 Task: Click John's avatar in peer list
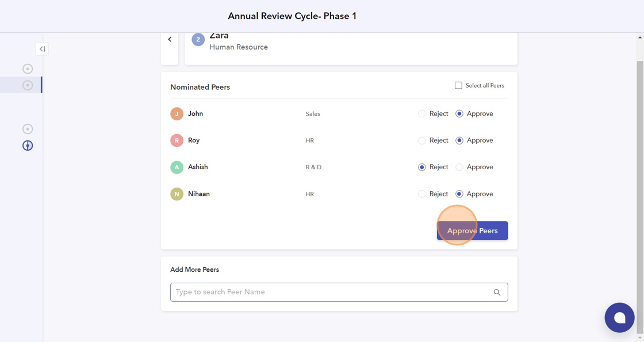(177, 114)
